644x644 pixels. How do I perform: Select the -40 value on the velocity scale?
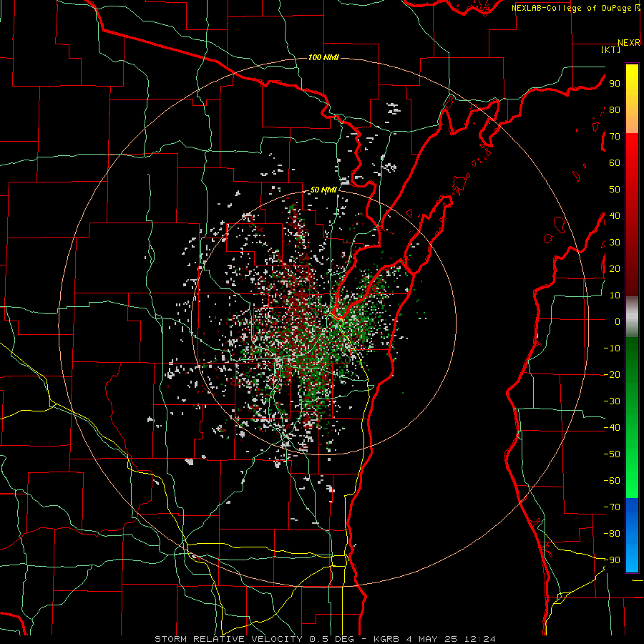612,428
